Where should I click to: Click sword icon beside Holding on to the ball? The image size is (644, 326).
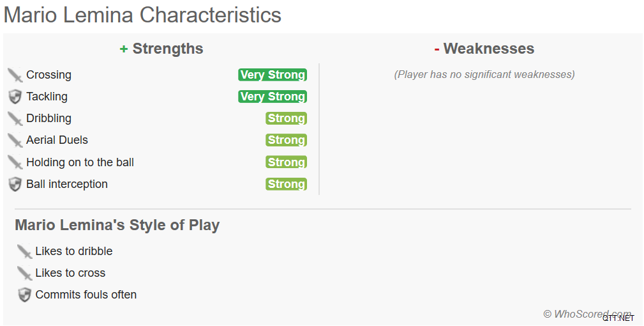(x=15, y=163)
